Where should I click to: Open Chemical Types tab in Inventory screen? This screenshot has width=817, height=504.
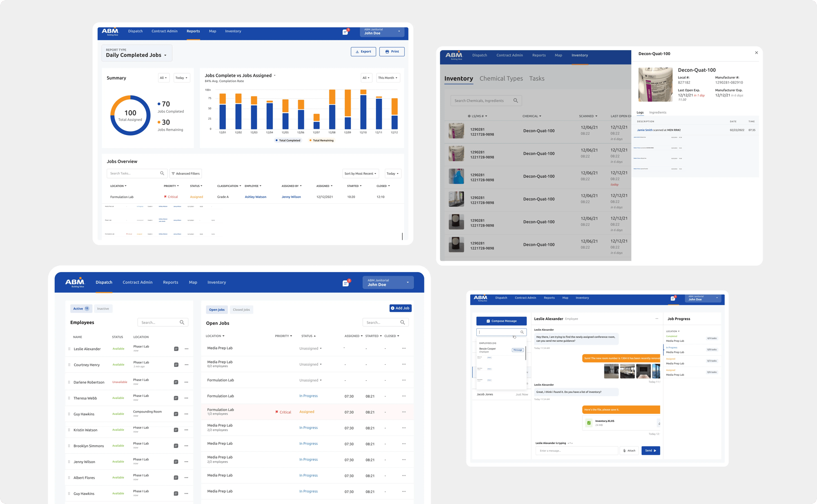point(501,78)
